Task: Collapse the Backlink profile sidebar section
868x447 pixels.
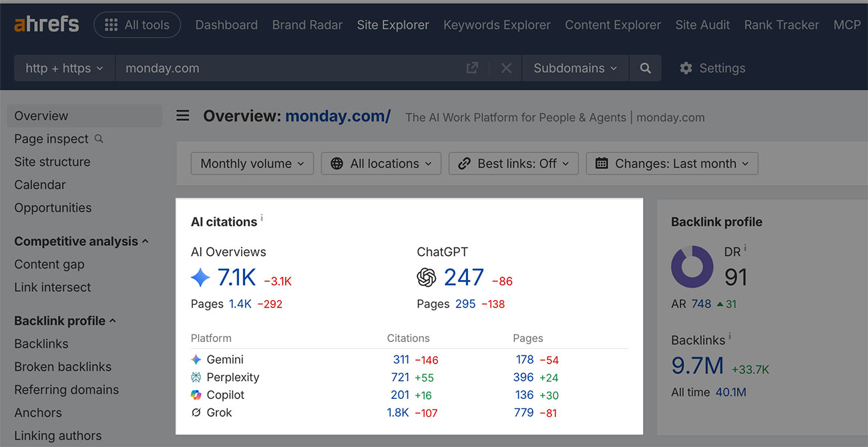Action: point(65,321)
